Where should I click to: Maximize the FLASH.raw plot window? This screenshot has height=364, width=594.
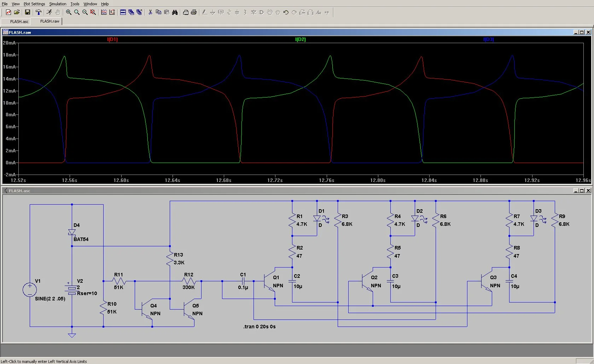(x=582, y=32)
